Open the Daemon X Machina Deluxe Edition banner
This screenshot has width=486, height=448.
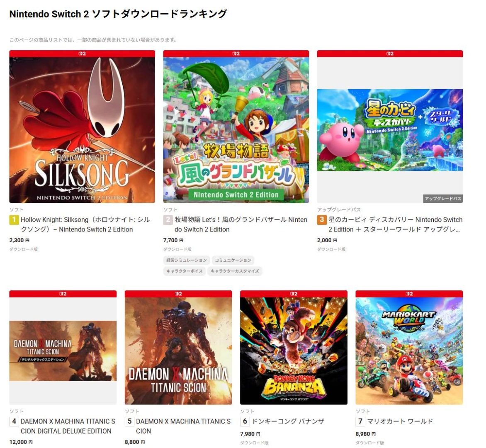pyautogui.click(x=63, y=351)
